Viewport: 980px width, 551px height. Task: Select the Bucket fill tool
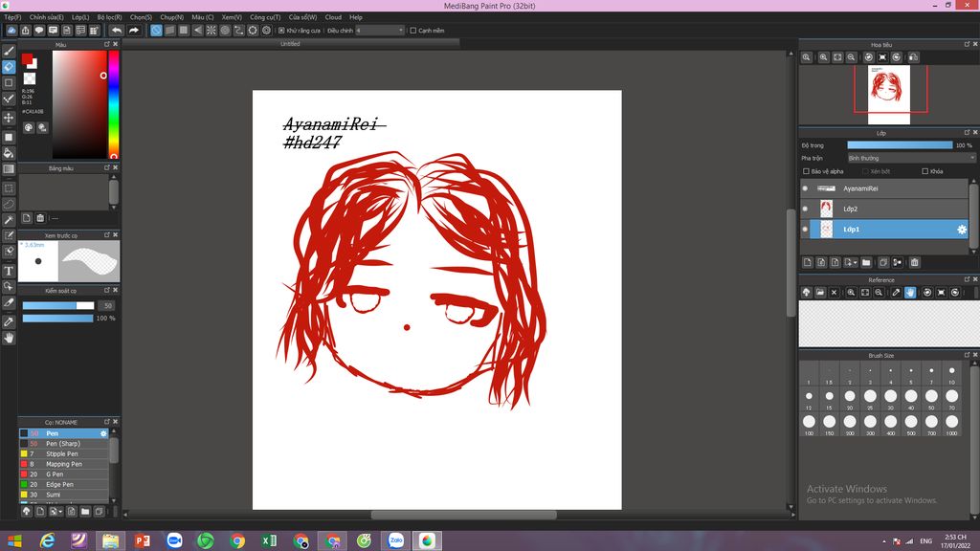tap(9, 153)
